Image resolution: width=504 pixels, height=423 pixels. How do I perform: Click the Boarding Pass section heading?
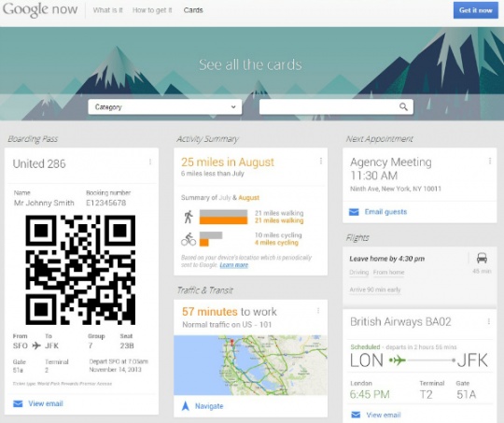click(33, 139)
